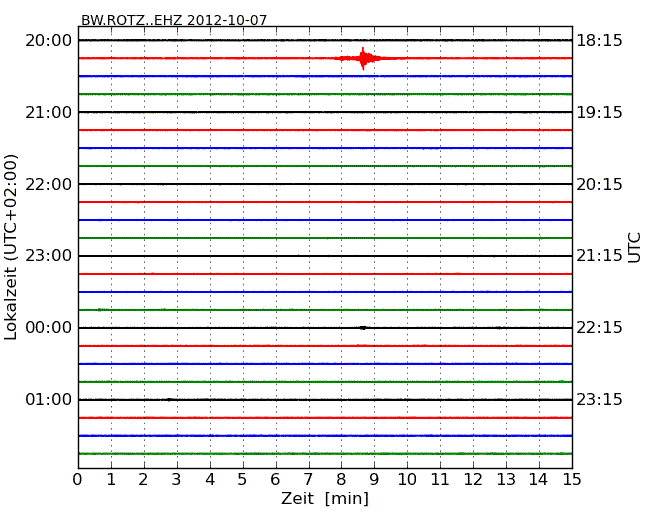650x520 pixels.
Task: Click the 5 minute tick label
Action: click(243, 479)
